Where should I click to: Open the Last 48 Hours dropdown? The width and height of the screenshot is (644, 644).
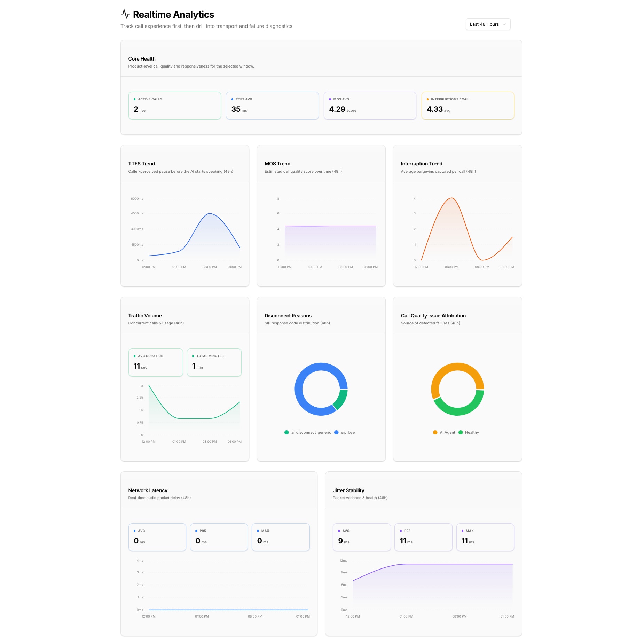pyautogui.click(x=488, y=24)
